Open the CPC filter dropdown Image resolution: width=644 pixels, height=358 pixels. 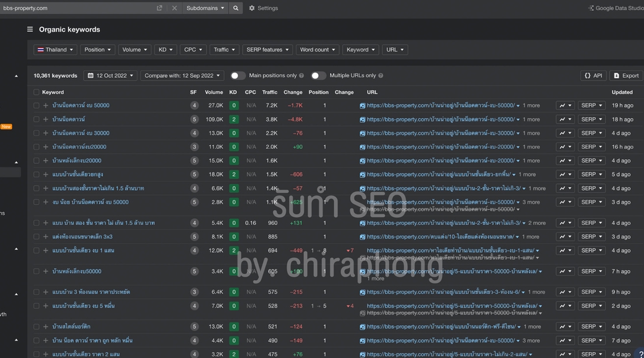coord(193,50)
